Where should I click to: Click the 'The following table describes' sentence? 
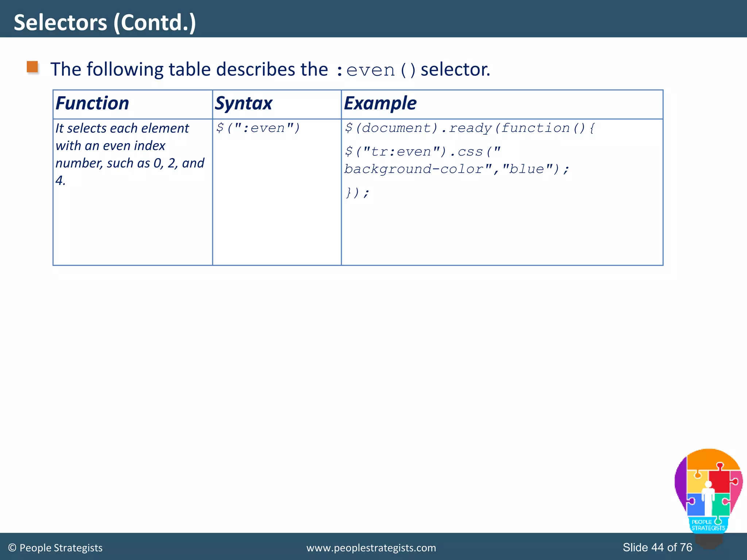[270, 69]
